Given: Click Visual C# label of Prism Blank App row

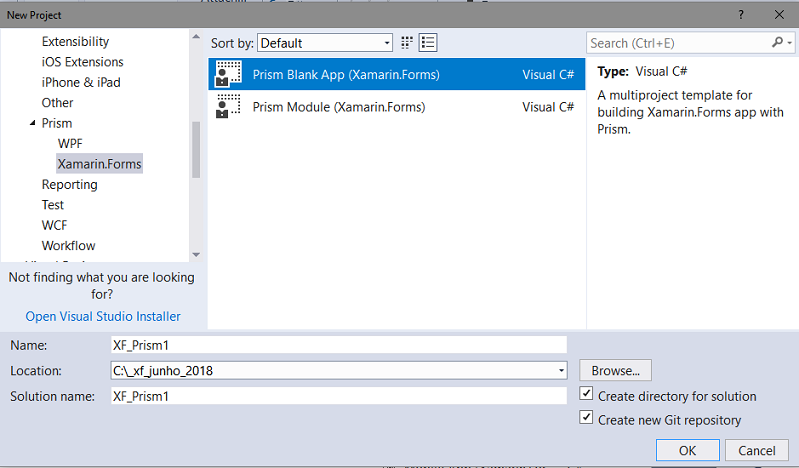Looking at the screenshot, I should click(548, 74).
